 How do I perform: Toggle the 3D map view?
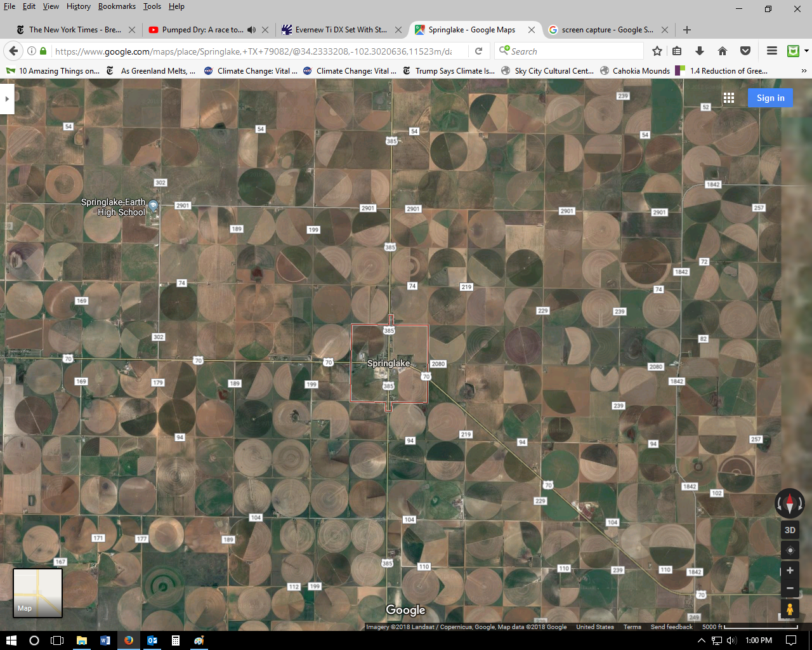pyautogui.click(x=790, y=530)
